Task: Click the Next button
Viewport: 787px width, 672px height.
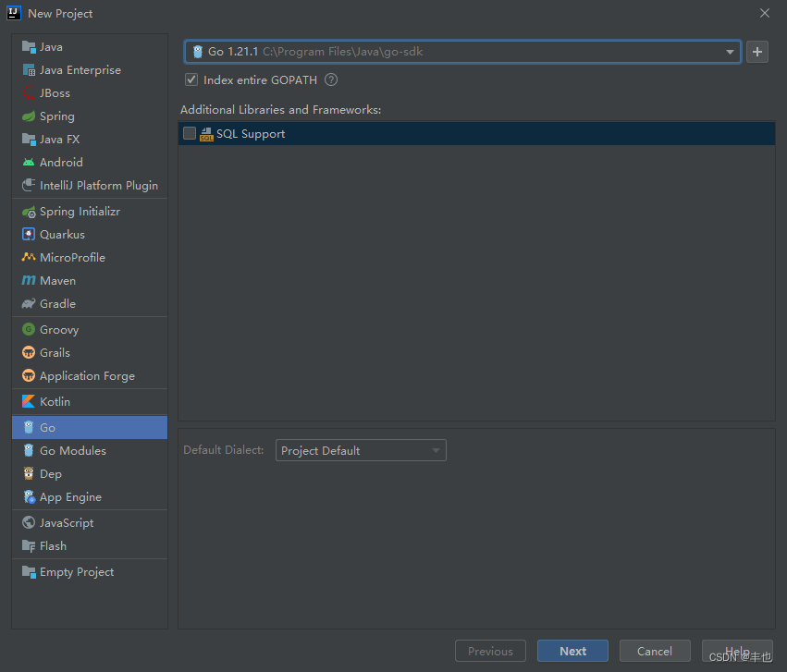Action: 572,651
